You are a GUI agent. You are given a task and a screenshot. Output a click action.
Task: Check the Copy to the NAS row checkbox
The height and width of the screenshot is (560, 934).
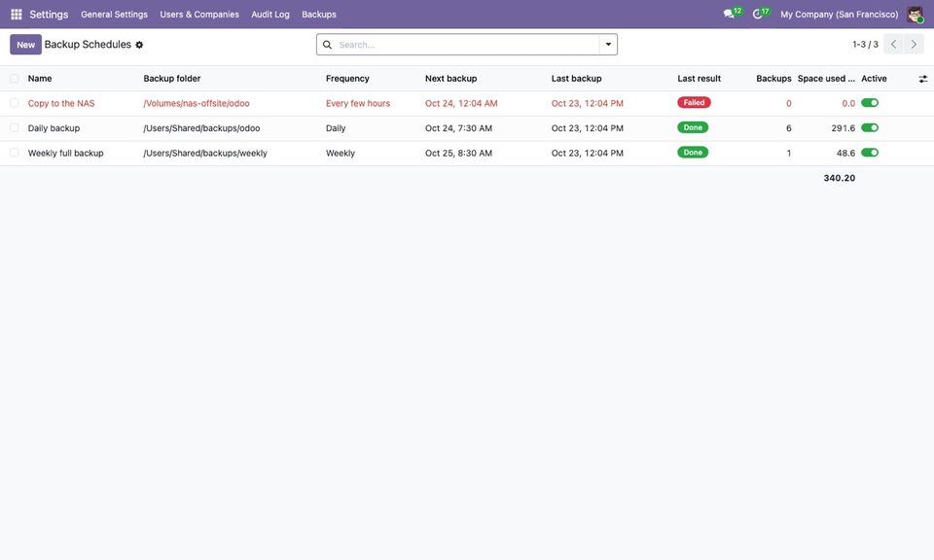click(x=15, y=103)
